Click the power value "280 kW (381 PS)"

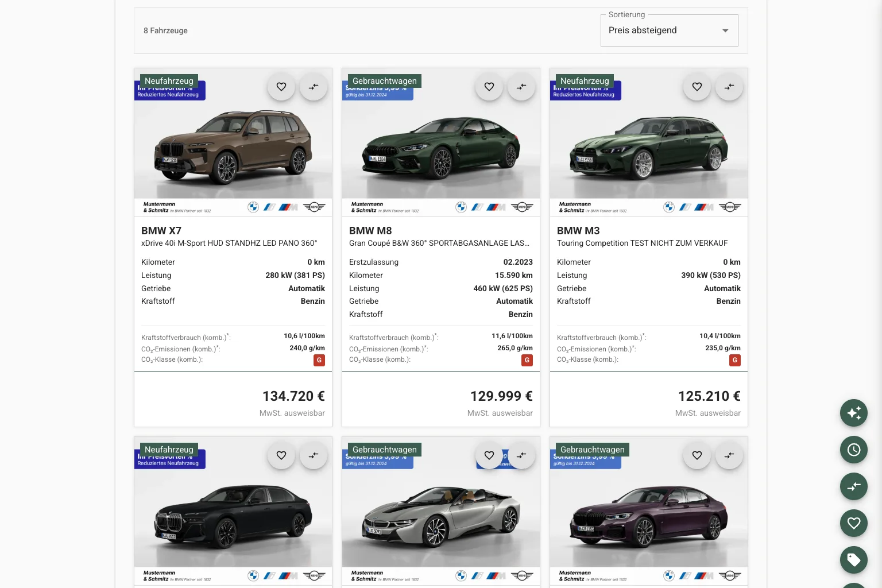coord(295,276)
